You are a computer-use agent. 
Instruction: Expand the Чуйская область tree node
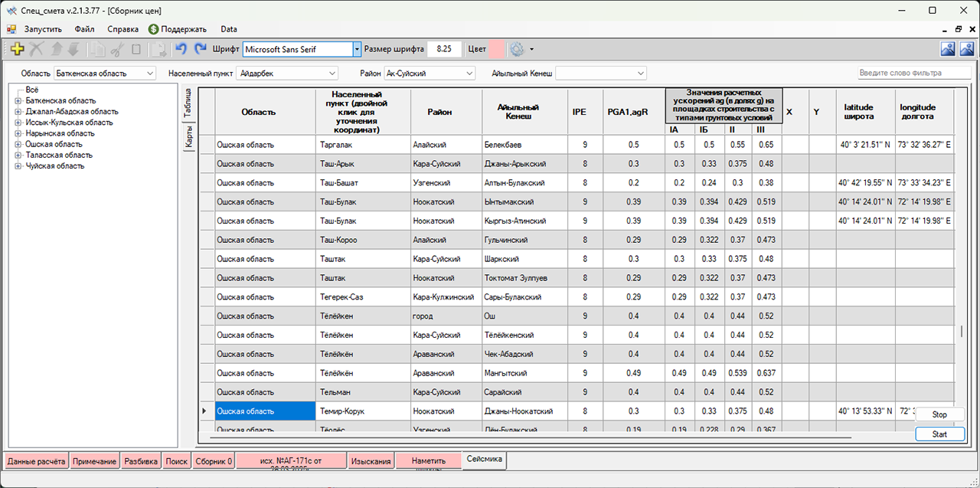point(18,166)
